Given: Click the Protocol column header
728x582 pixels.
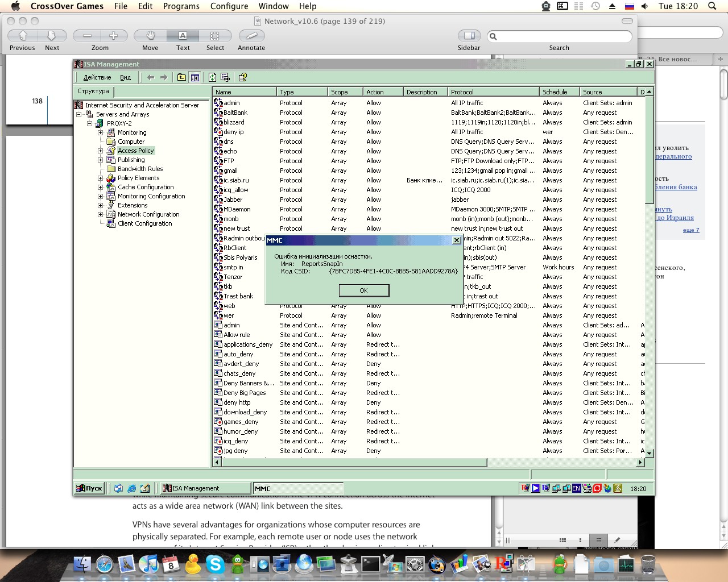Looking at the screenshot, I should pyautogui.click(x=494, y=92).
